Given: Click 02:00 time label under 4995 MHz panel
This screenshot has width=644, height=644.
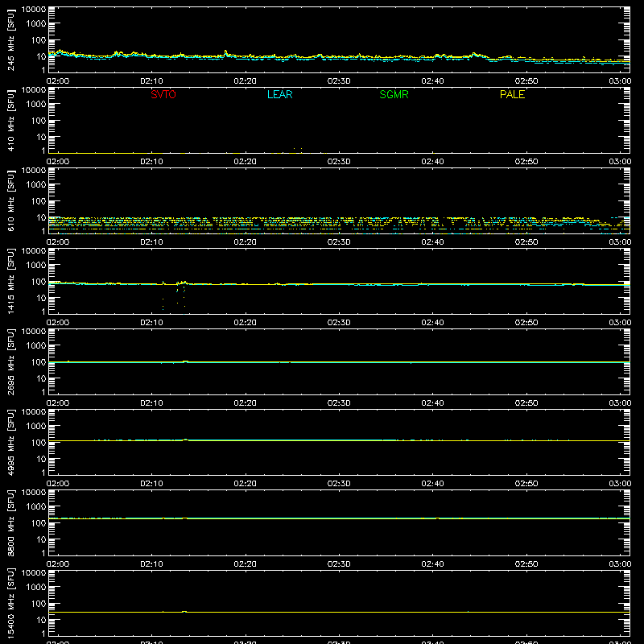Looking at the screenshot, I should click(x=58, y=484).
